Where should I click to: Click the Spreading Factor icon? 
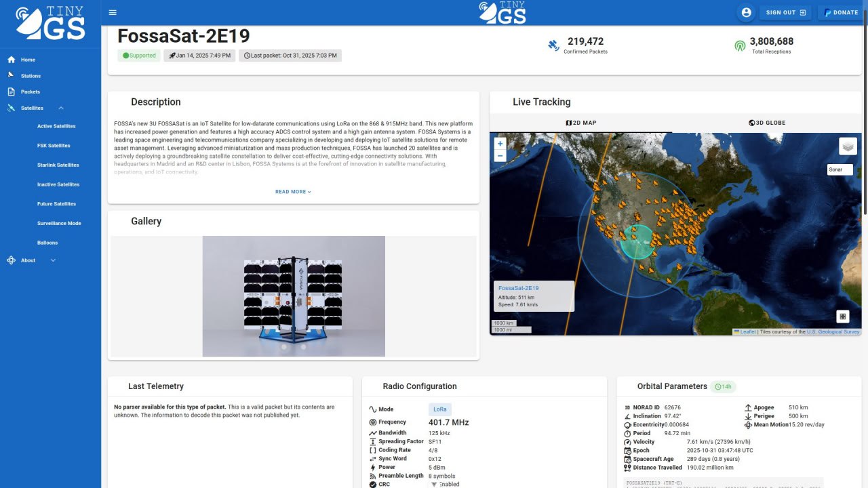click(372, 442)
